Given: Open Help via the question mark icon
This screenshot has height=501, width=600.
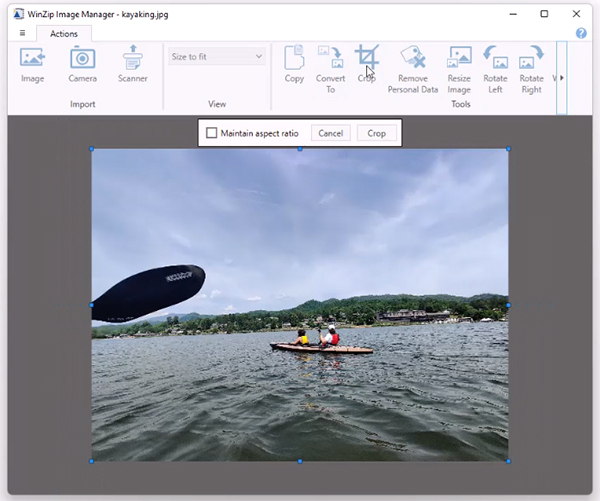Looking at the screenshot, I should click(x=582, y=33).
